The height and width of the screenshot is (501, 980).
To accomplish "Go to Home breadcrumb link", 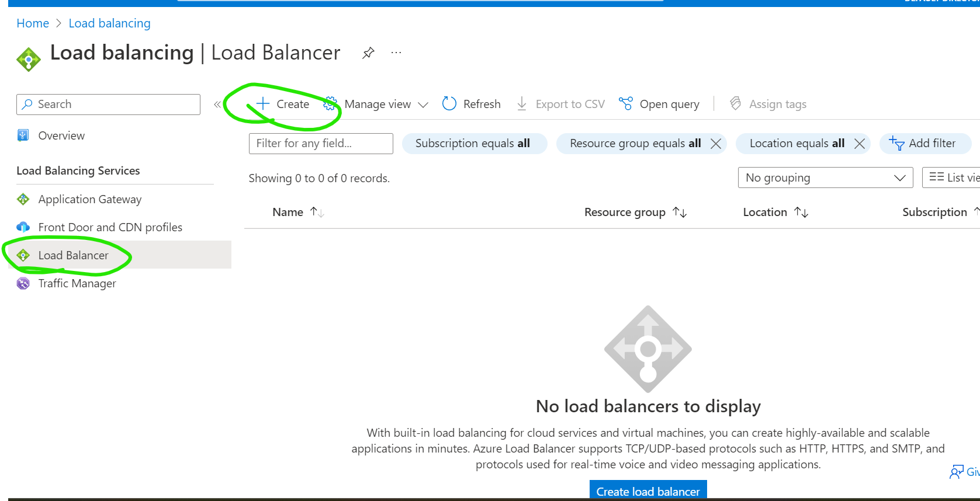I will (33, 23).
